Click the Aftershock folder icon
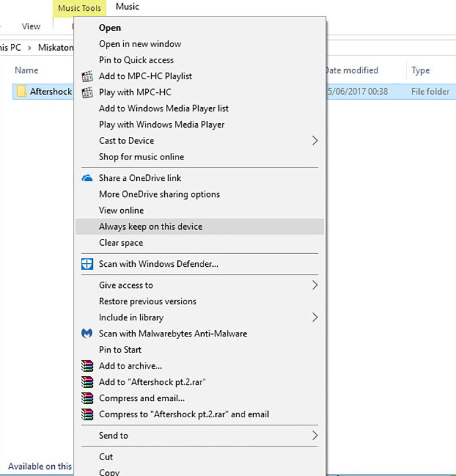This screenshot has height=476, width=456. coord(21,91)
